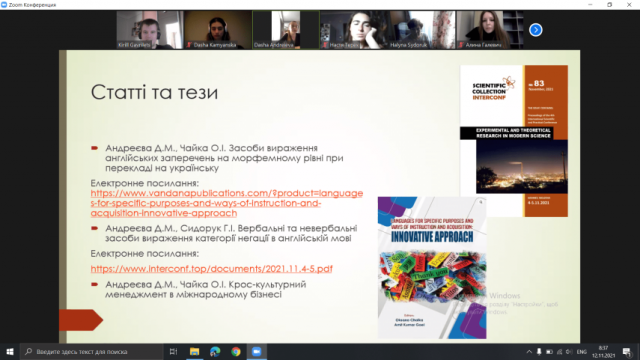Open the clock and calendar flyout
640x360 pixels.
pyautogui.click(x=603, y=351)
